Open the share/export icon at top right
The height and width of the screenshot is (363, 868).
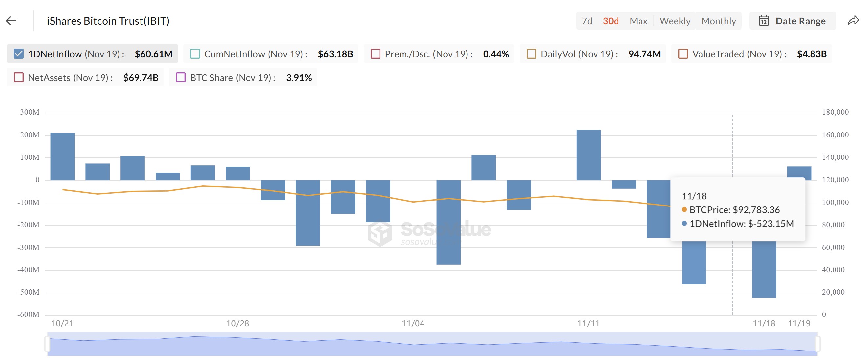tap(853, 21)
